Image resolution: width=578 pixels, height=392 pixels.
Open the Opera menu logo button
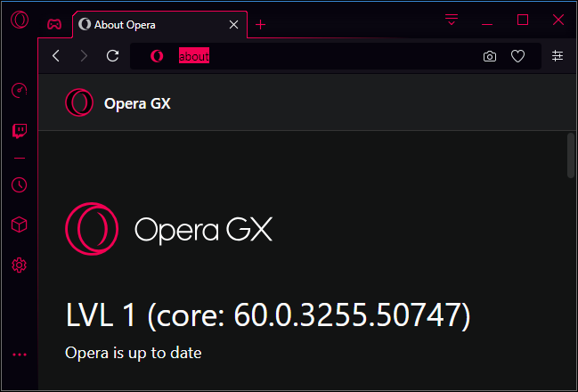click(19, 21)
